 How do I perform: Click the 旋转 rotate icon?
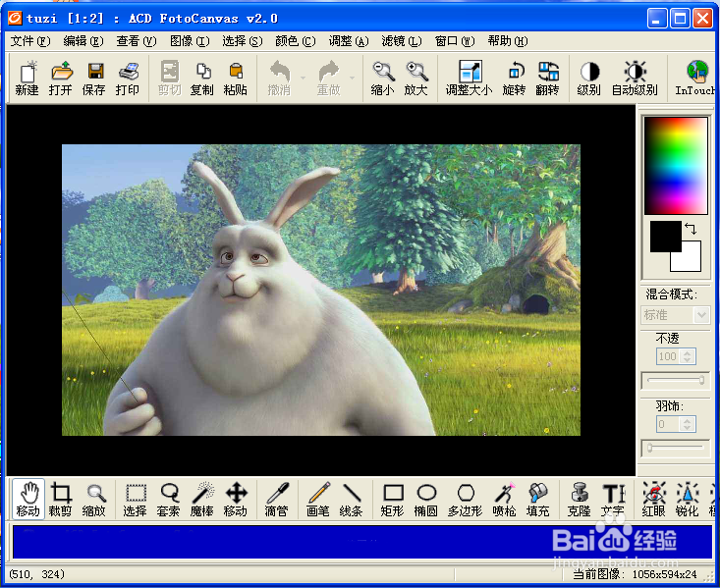514,78
